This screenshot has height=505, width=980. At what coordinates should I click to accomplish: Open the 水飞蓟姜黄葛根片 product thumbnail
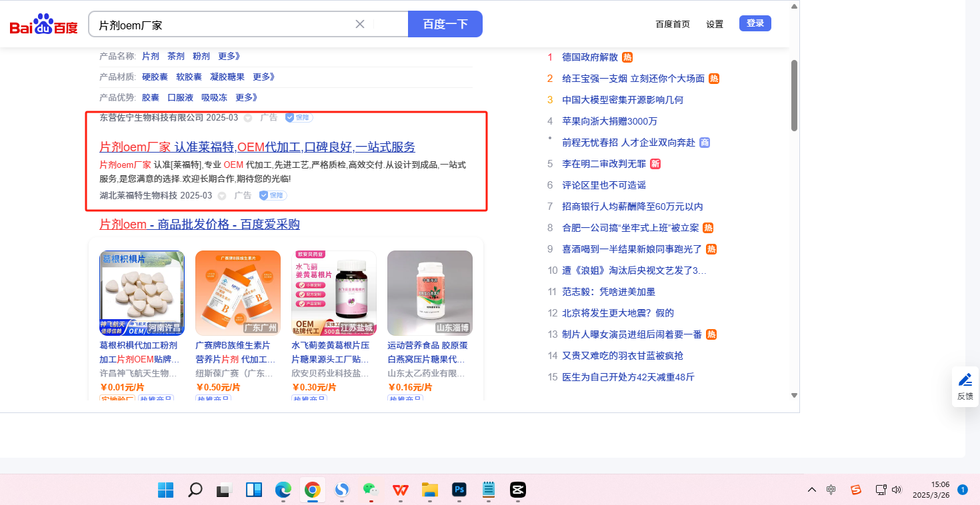[x=334, y=293]
